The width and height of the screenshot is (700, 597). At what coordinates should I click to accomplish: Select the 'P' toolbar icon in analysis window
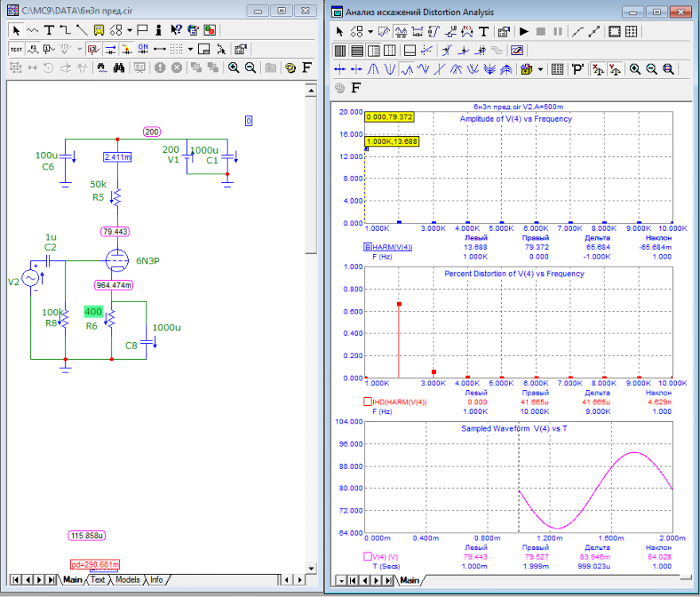(577, 69)
